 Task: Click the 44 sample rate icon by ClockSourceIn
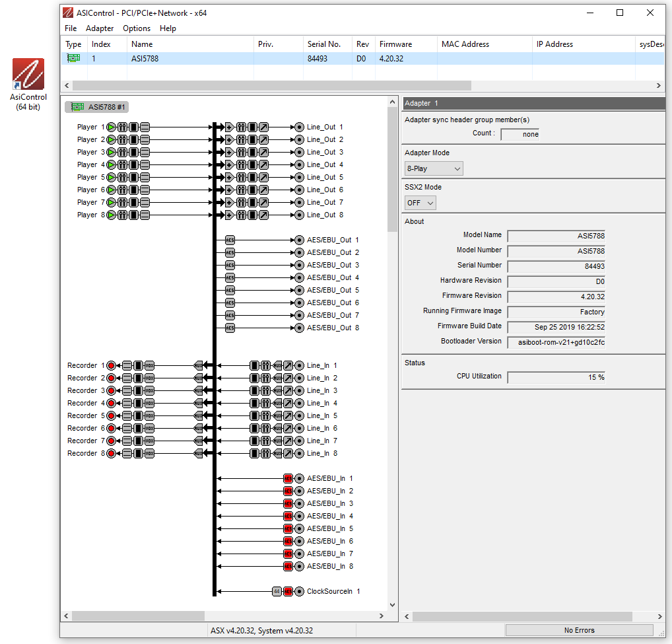pyautogui.click(x=277, y=591)
